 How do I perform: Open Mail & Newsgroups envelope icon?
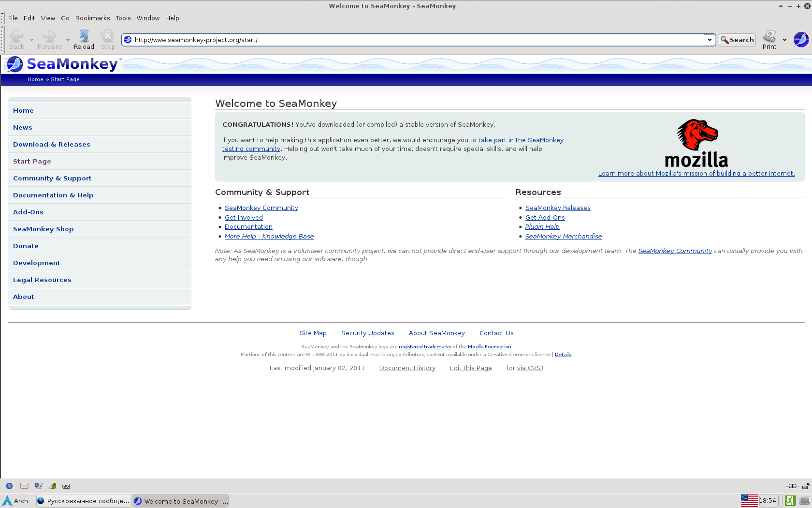(24, 486)
